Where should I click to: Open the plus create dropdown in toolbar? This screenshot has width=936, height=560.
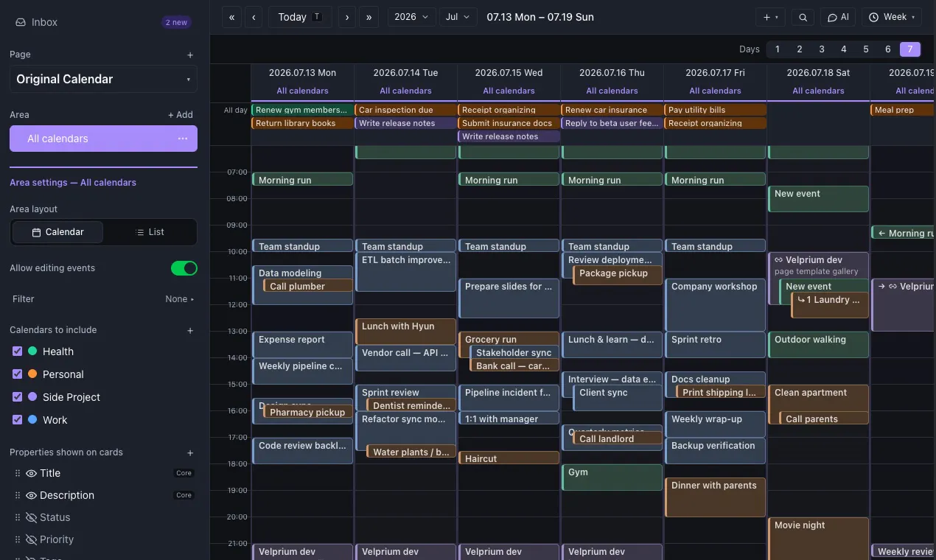(771, 17)
